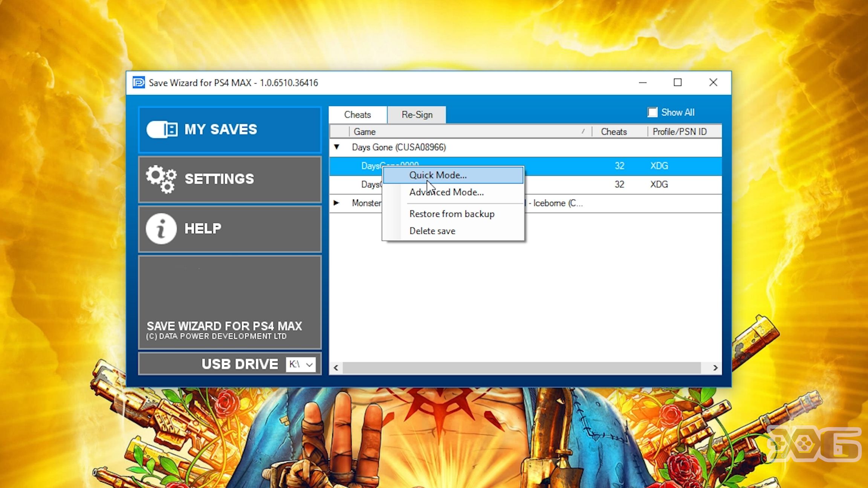
Task: Select Advanced Mode for Days Gone save
Action: [x=446, y=192]
